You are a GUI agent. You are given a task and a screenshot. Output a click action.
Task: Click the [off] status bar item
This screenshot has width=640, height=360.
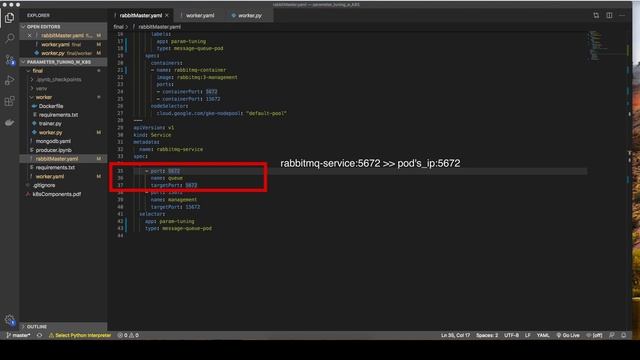coord(594,335)
